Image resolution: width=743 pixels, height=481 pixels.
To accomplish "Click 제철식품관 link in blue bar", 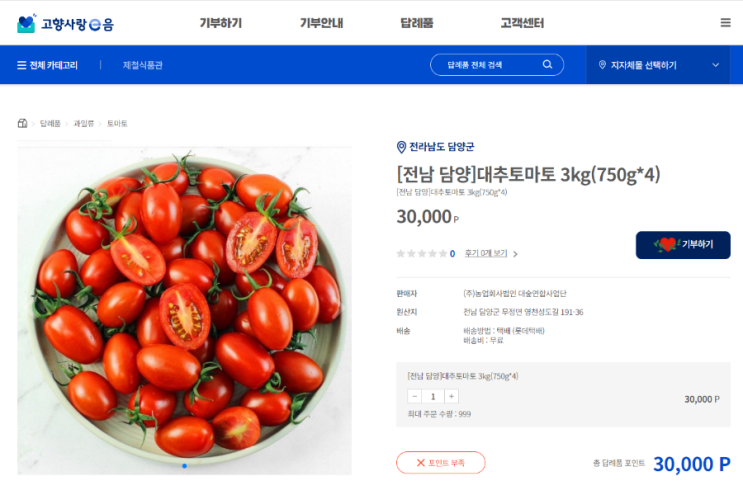I will coord(143,65).
